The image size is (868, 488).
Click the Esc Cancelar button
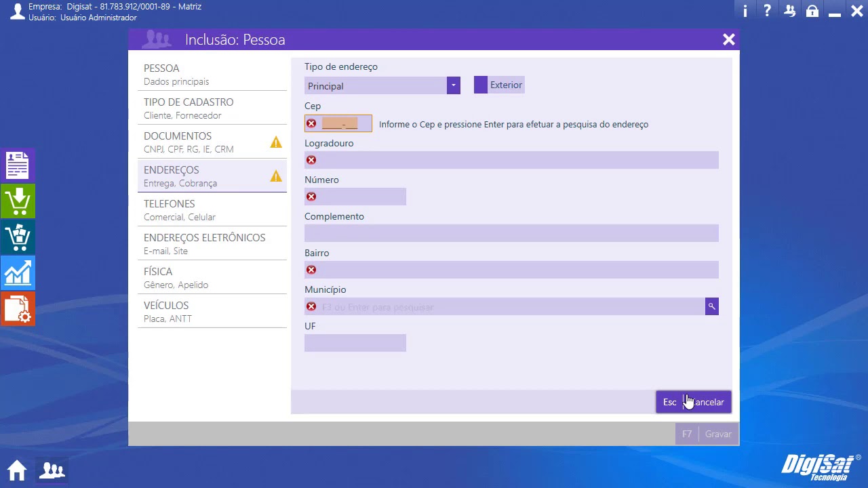(x=694, y=402)
